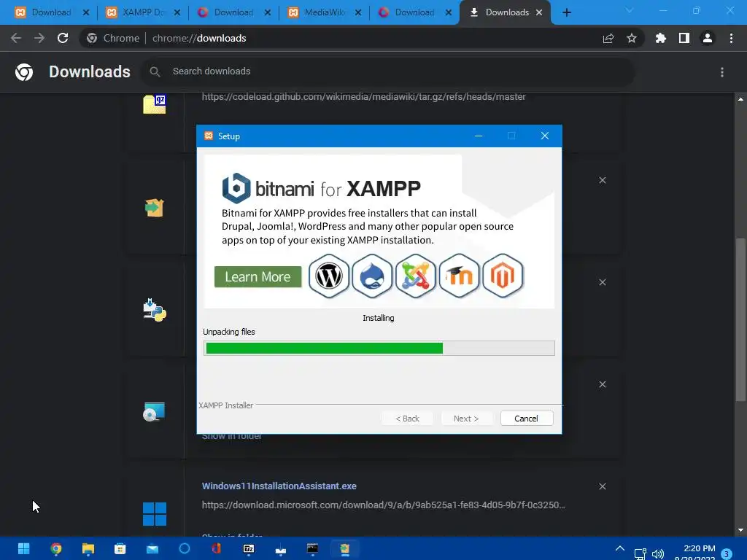The width and height of the screenshot is (747, 560).
Task: Open the Chrome main three-dot menu
Action: [731, 38]
